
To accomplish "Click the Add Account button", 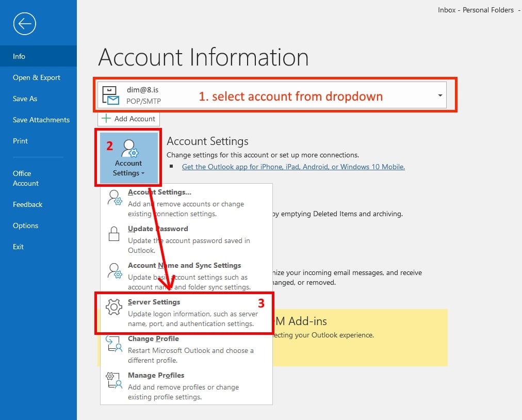I will pyautogui.click(x=128, y=119).
